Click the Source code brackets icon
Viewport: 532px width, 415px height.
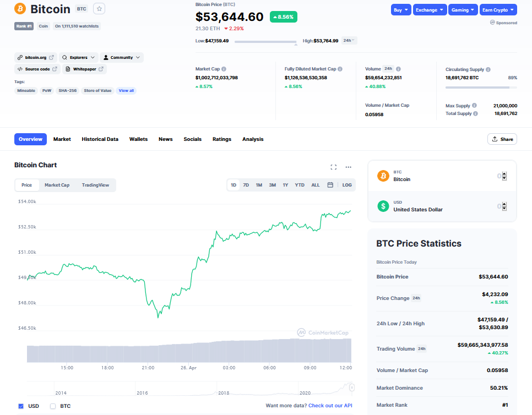(x=20, y=69)
